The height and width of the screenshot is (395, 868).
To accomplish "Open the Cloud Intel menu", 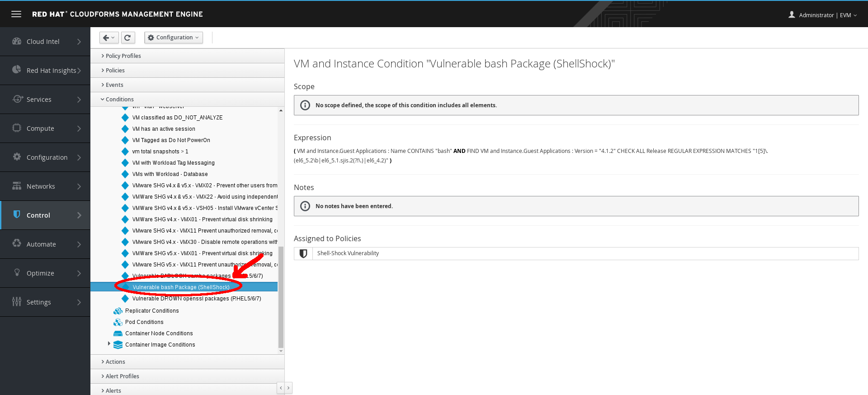I will tap(45, 41).
